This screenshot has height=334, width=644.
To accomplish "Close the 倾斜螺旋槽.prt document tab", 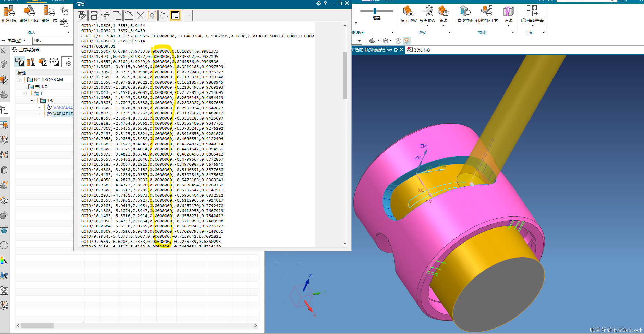I will (401, 50).
